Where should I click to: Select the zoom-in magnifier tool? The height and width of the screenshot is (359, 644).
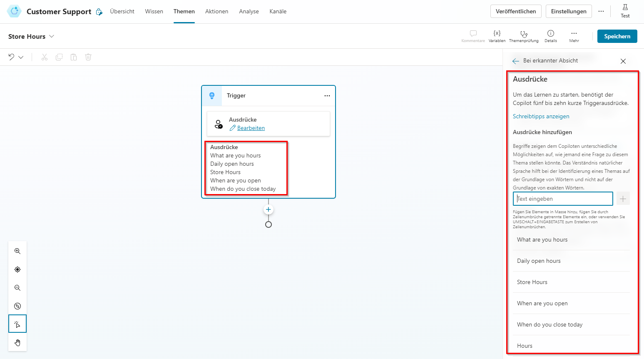(x=17, y=251)
